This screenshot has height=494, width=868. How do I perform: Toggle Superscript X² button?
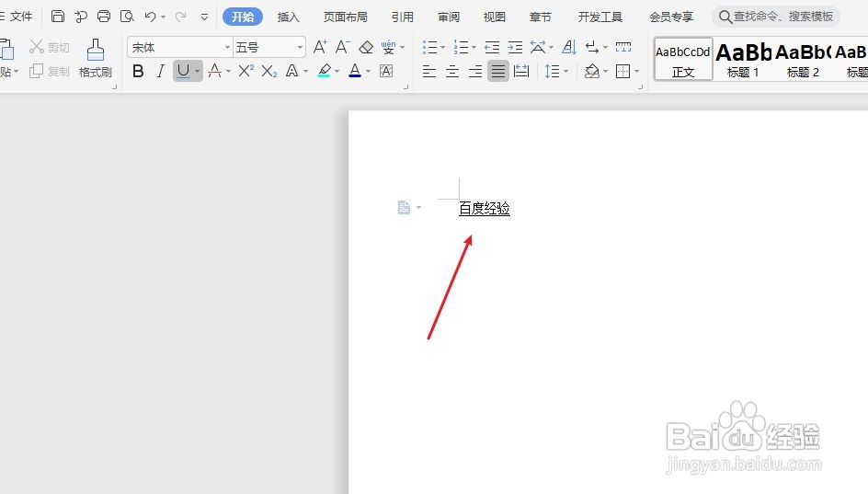tap(246, 71)
